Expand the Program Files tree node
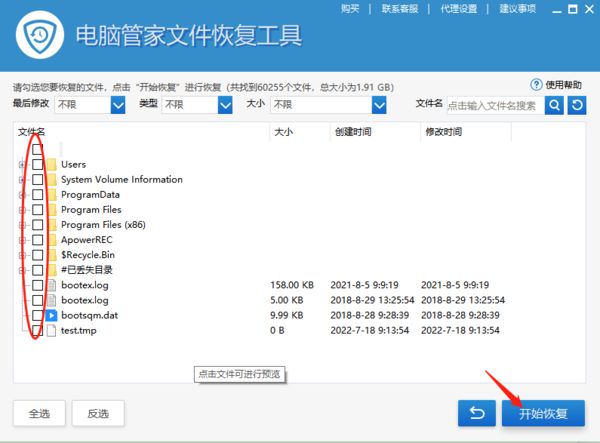 [x=21, y=210]
